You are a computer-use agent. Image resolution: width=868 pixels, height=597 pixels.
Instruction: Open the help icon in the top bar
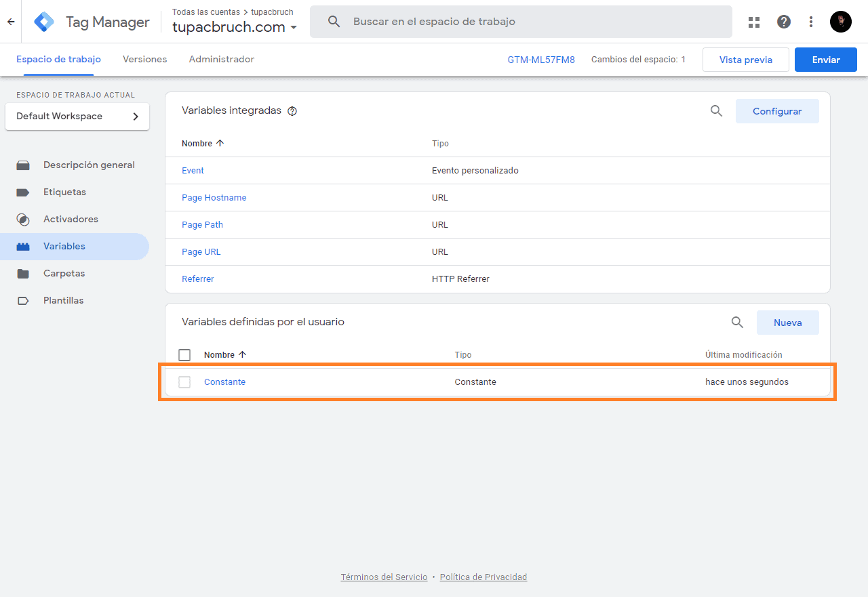tap(783, 21)
